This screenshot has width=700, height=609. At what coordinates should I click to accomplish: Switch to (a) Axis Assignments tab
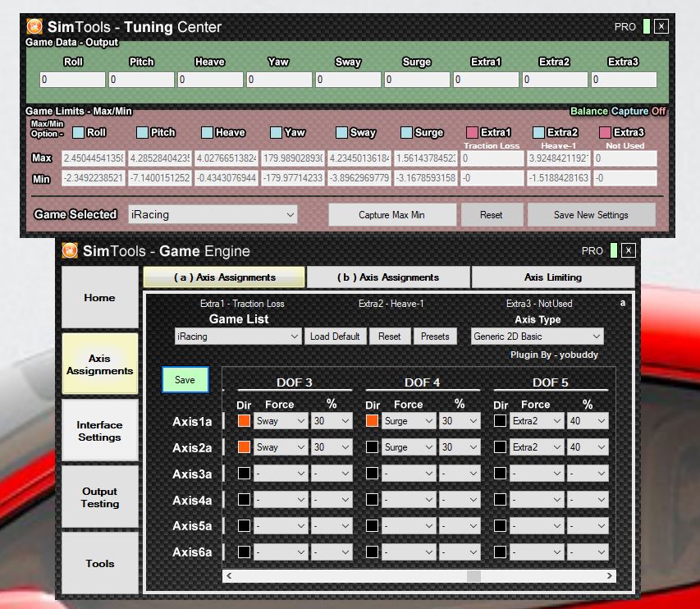click(x=224, y=277)
